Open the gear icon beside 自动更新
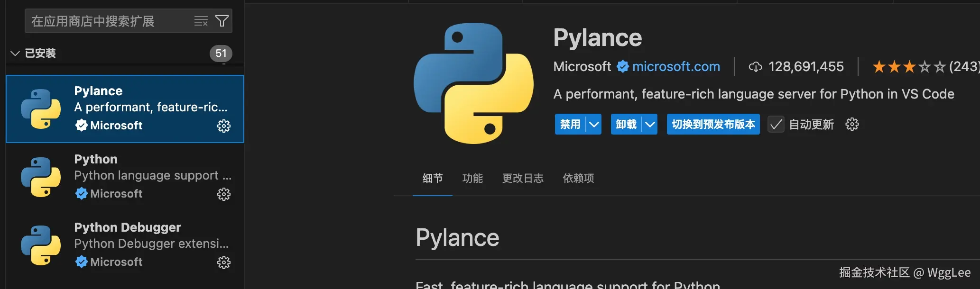The image size is (980, 289). click(852, 124)
